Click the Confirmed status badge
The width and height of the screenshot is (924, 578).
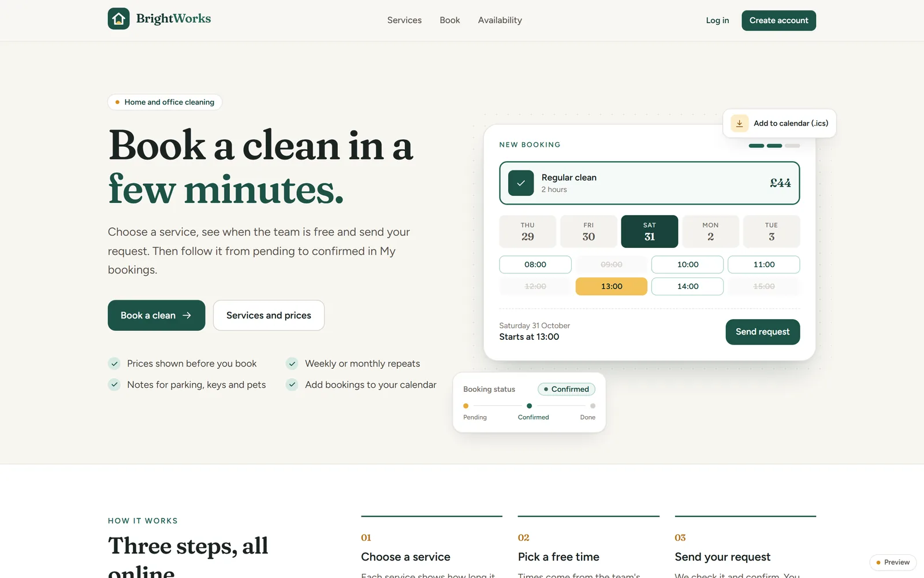click(567, 389)
